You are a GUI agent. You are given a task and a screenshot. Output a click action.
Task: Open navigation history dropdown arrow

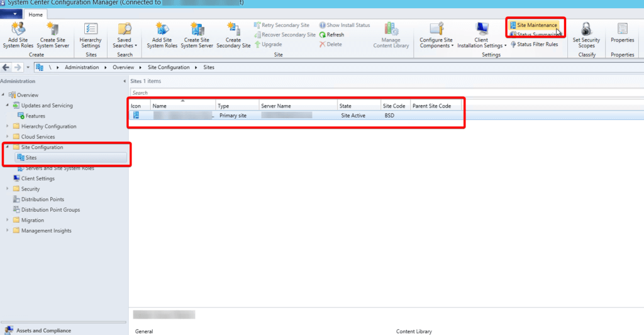(x=28, y=67)
